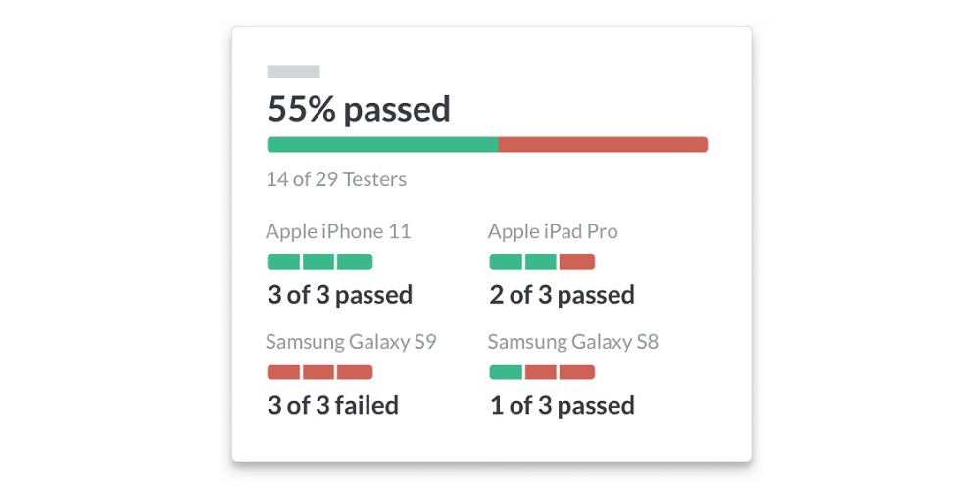Open the Samsung Galaxy S9 device label
Image resolution: width=980 pixels, height=497 pixels.
tap(351, 342)
